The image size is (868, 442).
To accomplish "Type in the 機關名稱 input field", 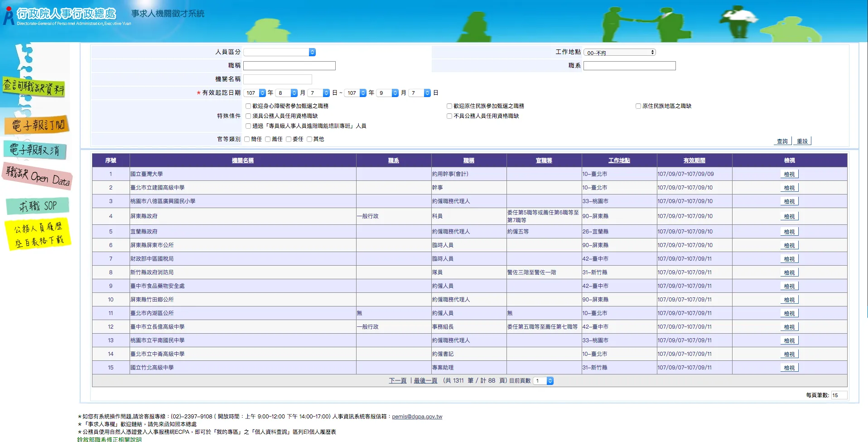I will click(277, 79).
